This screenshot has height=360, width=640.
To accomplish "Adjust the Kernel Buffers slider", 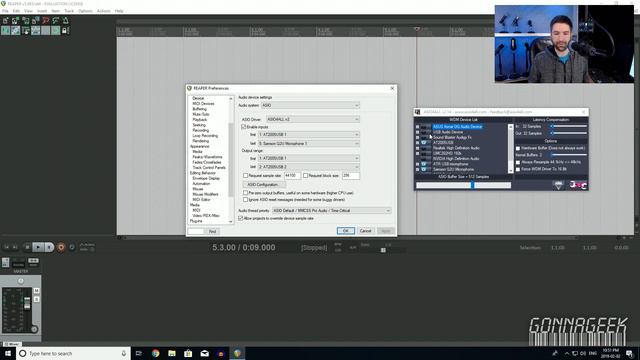I will click(x=568, y=155).
